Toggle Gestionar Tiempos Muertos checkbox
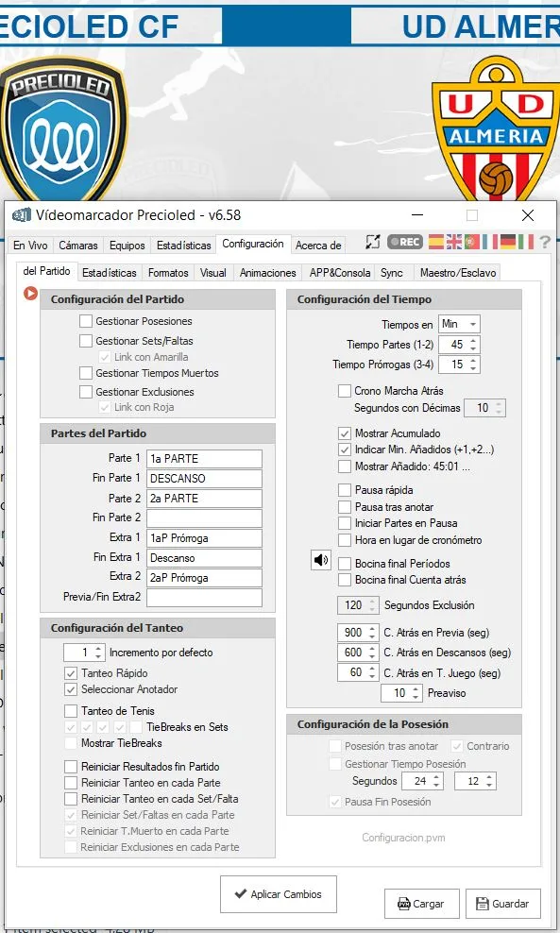The image size is (560, 933). (x=86, y=373)
